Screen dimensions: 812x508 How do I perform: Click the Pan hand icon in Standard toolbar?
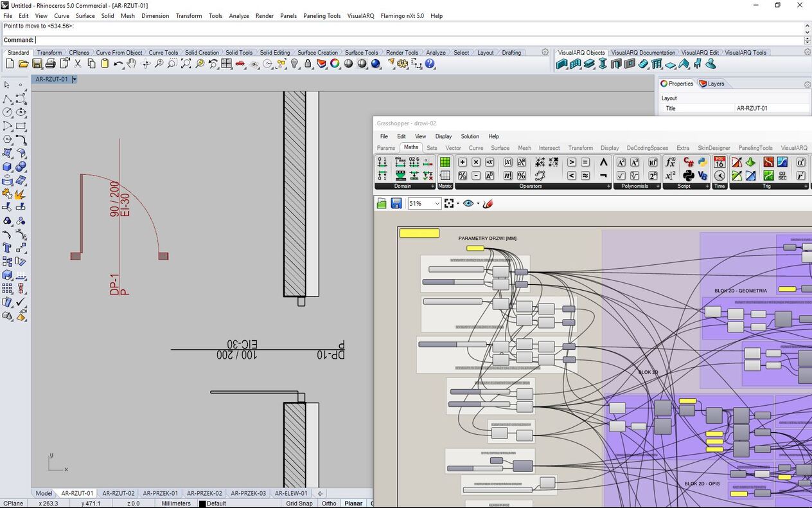(132, 64)
